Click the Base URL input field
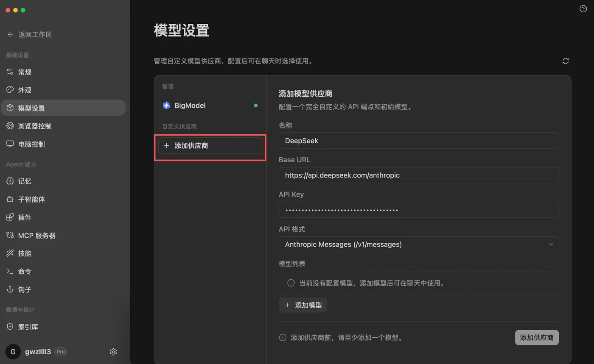 419,175
